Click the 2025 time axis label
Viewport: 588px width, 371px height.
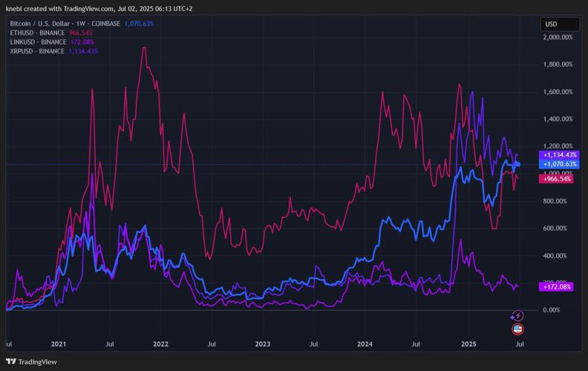(468, 344)
